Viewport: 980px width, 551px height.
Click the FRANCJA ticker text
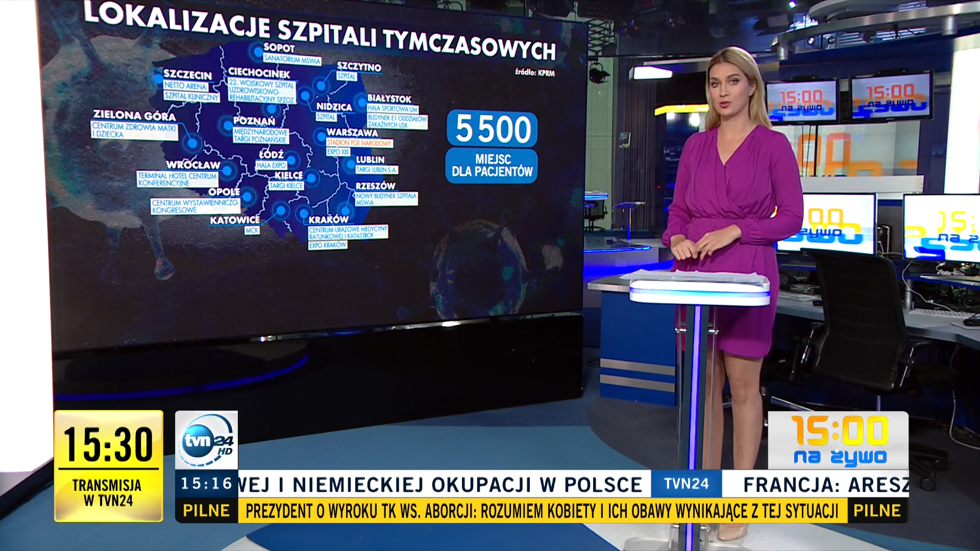pyautogui.click(x=825, y=485)
